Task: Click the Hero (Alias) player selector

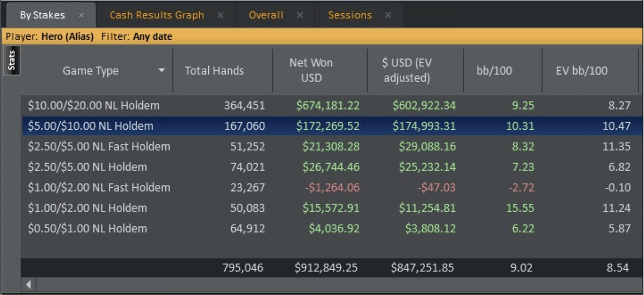Action: 67,37
